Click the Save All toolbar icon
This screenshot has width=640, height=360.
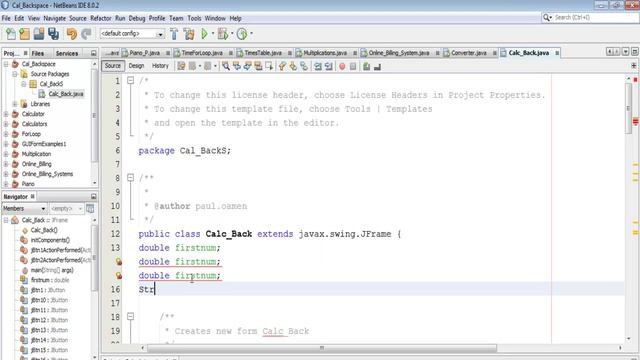pyautogui.click(x=53, y=34)
